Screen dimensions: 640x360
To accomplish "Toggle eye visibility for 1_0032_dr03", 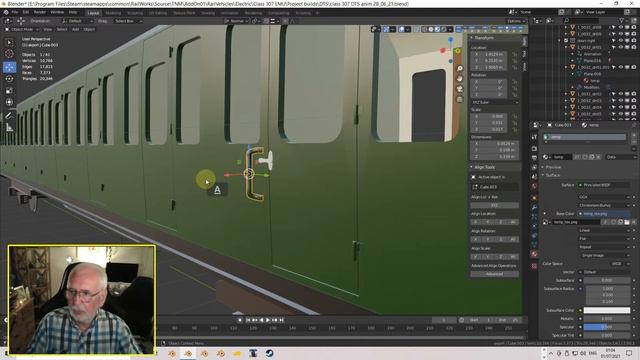I will point(621,100).
